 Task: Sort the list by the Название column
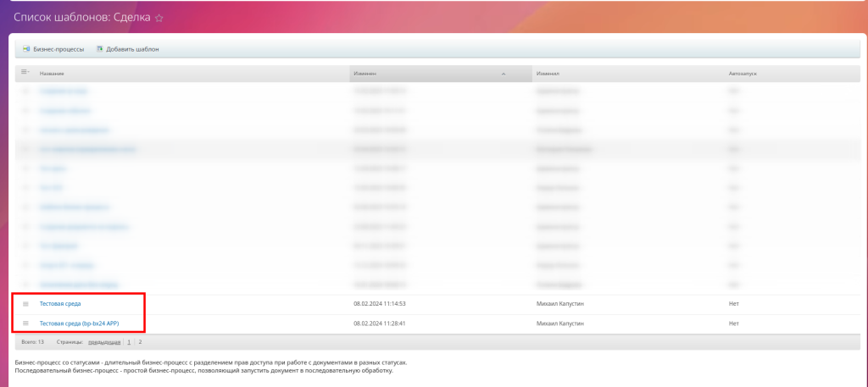tap(52, 74)
